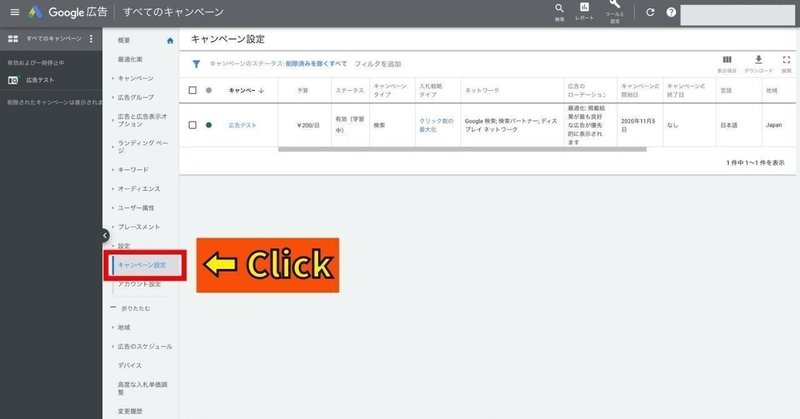800x419 pixels.
Task: Open tools and settings wrench
Action: click(x=614, y=5)
